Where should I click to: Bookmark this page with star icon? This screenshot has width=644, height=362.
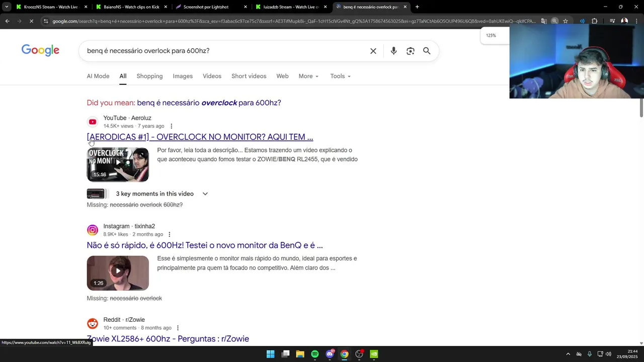pos(566,21)
